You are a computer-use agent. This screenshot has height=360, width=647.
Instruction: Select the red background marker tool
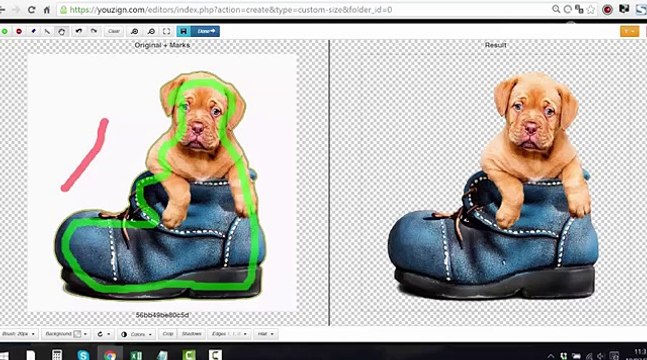click(19, 31)
